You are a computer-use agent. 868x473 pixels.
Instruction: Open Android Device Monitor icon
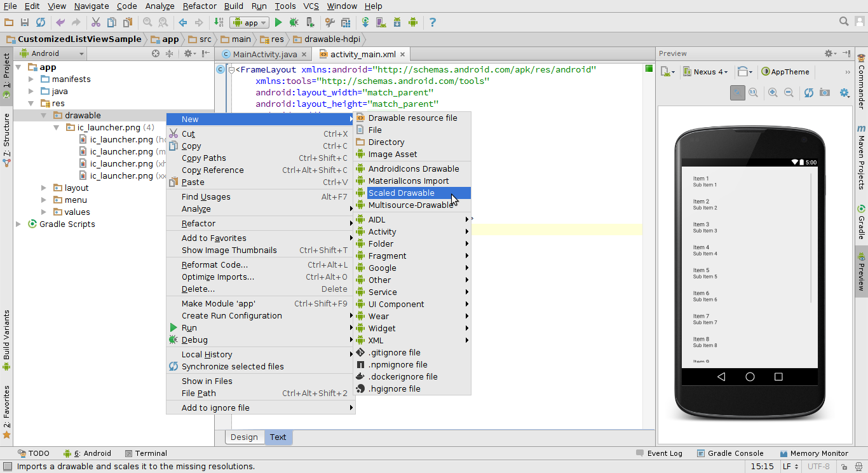click(413, 22)
